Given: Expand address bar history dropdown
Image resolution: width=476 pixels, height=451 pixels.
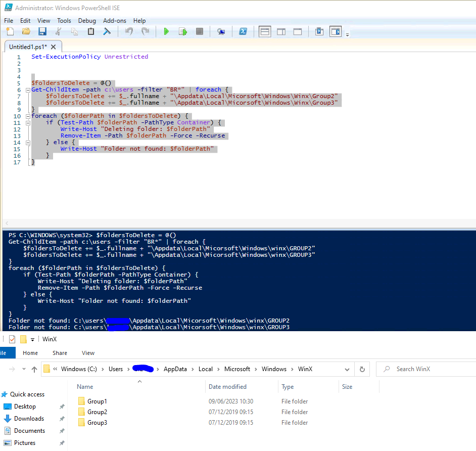Looking at the screenshot, I should point(347,369).
